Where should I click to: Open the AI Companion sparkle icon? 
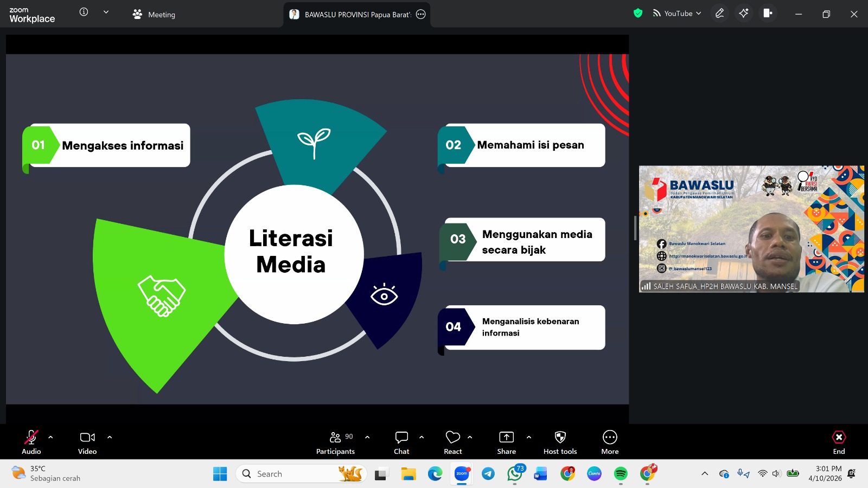click(743, 14)
